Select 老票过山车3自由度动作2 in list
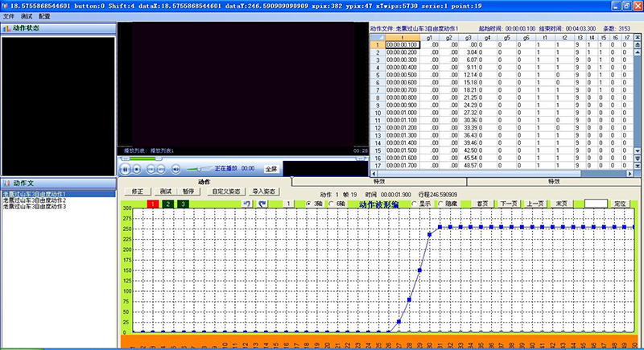Screen dimensions: 644x350 click(x=35, y=200)
